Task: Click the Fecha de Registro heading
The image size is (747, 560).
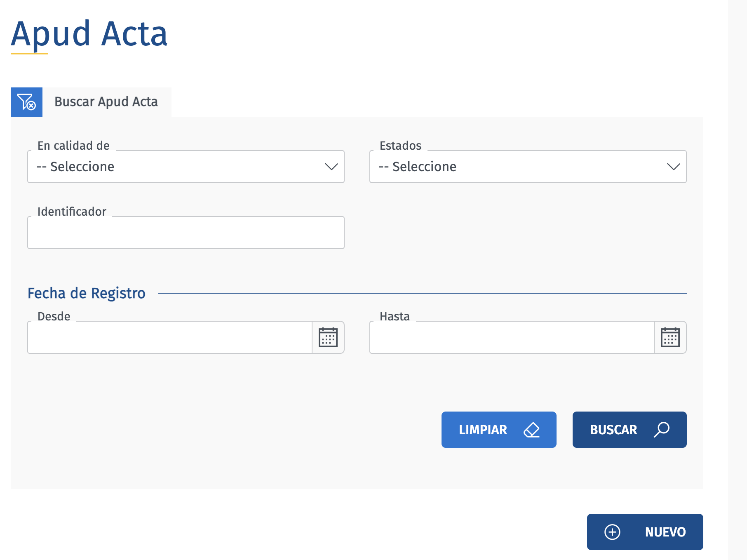Action: [x=87, y=293]
